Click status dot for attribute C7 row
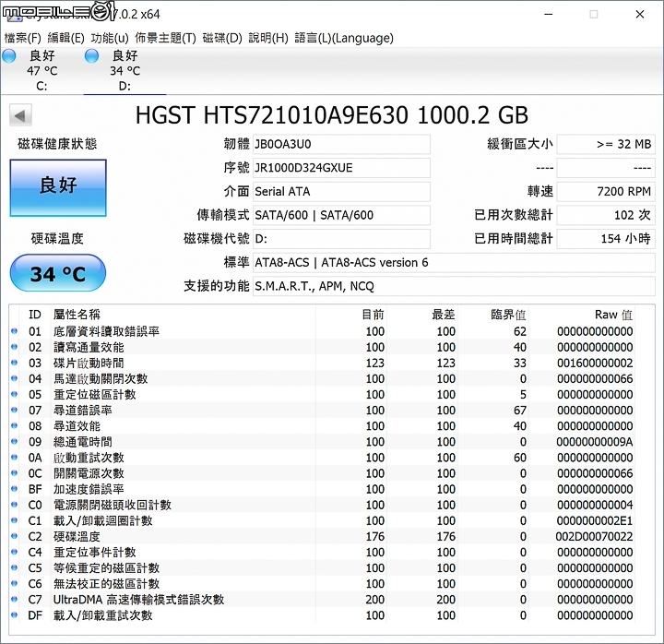 coord(14,600)
